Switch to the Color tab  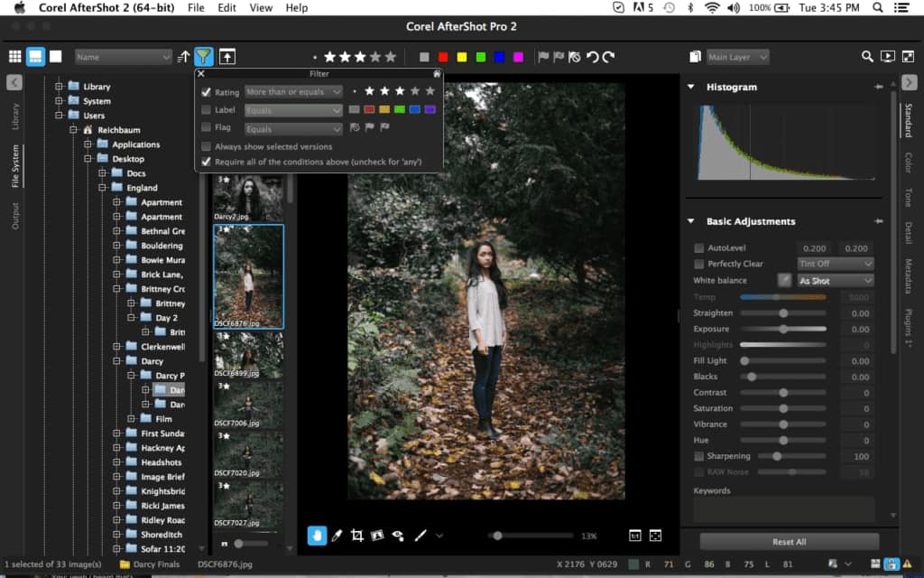[908, 163]
